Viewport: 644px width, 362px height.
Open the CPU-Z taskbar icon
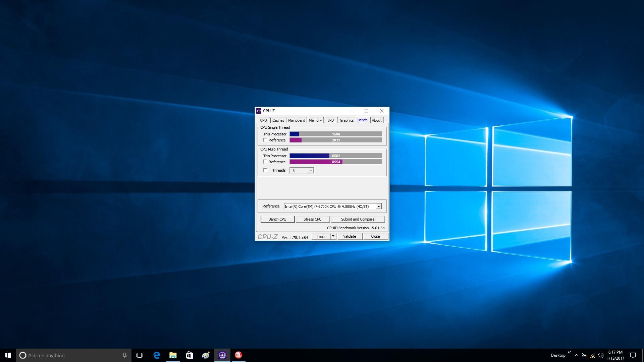tap(222, 355)
